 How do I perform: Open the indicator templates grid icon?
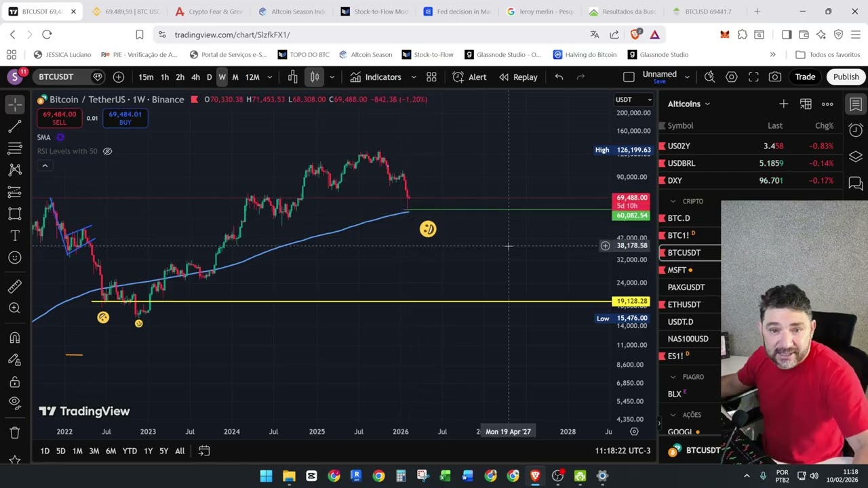[431, 77]
